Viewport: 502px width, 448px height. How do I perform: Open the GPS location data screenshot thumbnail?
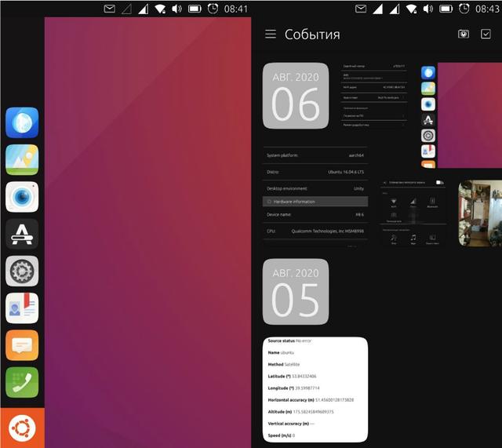click(315, 389)
